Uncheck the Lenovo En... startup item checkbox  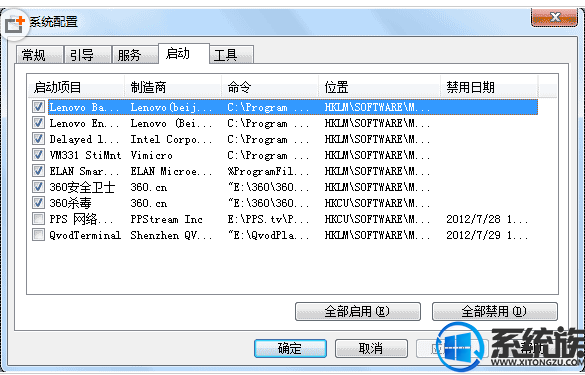click(38, 123)
